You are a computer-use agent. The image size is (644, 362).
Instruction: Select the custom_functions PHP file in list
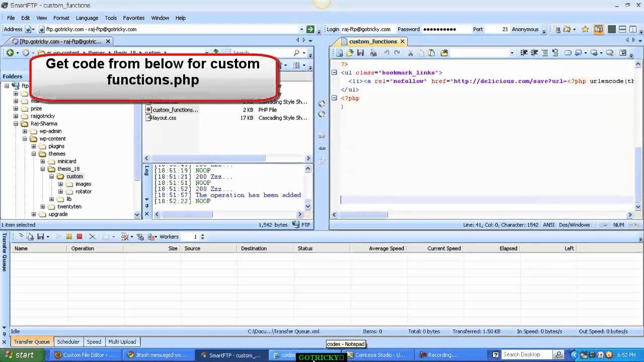tap(175, 110)
